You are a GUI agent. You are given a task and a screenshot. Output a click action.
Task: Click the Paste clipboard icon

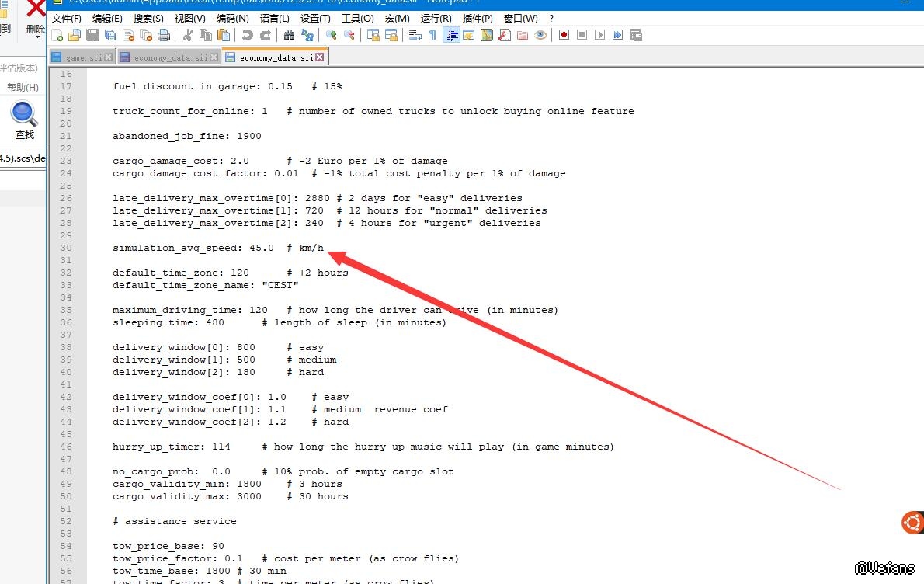pyautogui.click(x=224, y=36)
